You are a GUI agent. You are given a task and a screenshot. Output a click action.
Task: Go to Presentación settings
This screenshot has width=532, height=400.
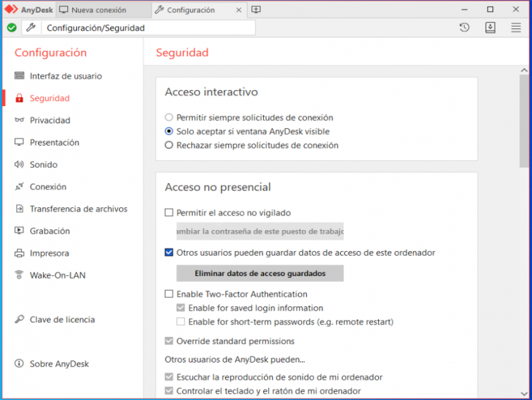click(x=54, y=142)
